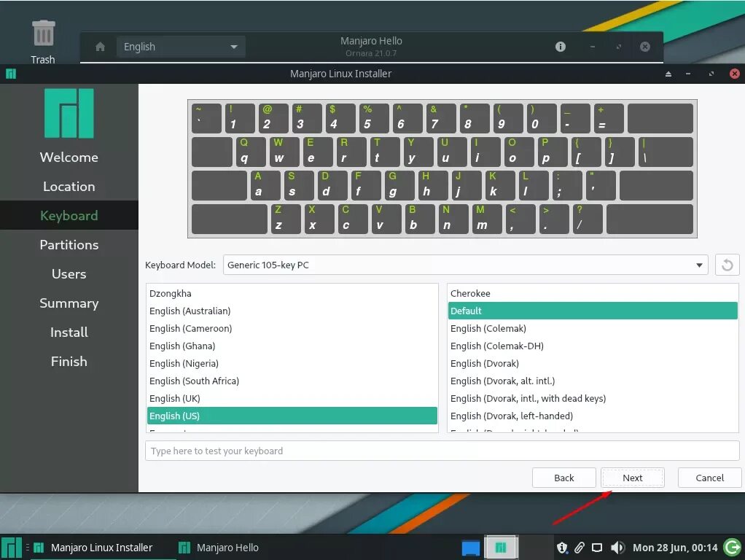Image resolution: width=745 pixels, height=560 pixels.
Task: Select Dzongkha layout
Action: 292,293
